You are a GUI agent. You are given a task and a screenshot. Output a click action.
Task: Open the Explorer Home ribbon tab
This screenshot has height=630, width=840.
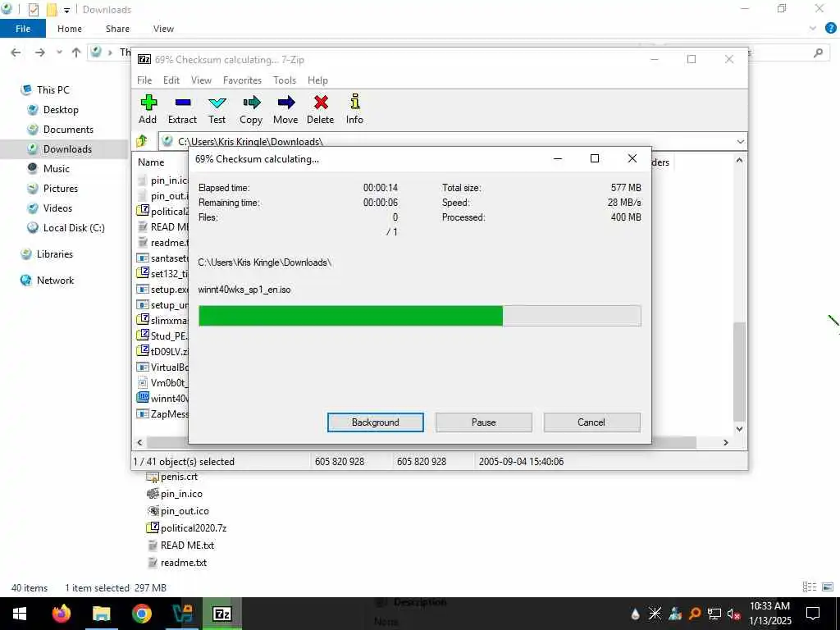point(70,29)
